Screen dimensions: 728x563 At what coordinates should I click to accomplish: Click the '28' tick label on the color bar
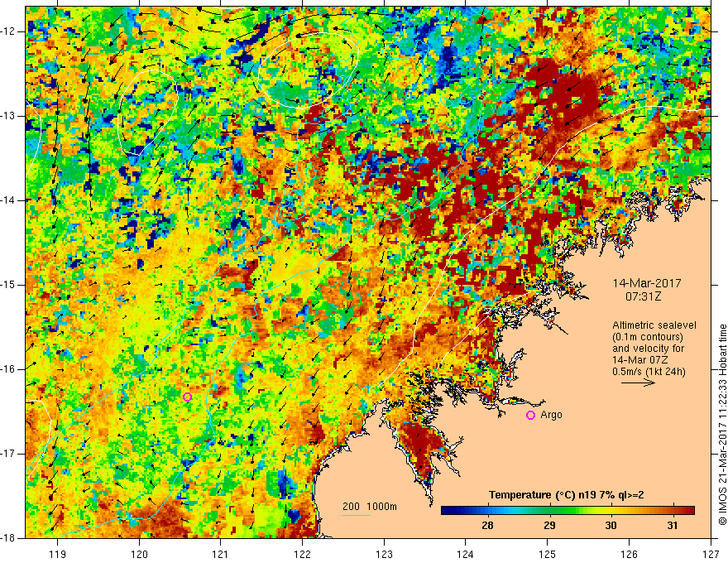point(487,526)
